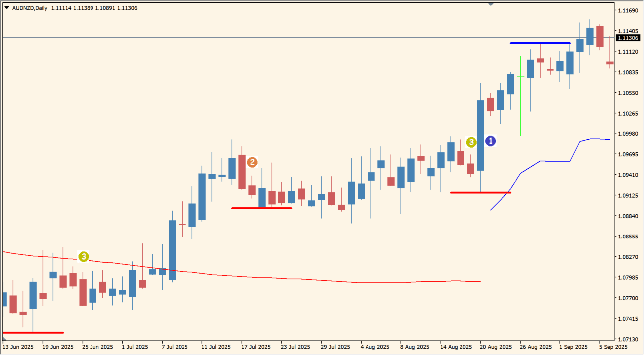Select the blue stepped line under August candles
This screenshot has width=644, height=355.
click(554, 161)
